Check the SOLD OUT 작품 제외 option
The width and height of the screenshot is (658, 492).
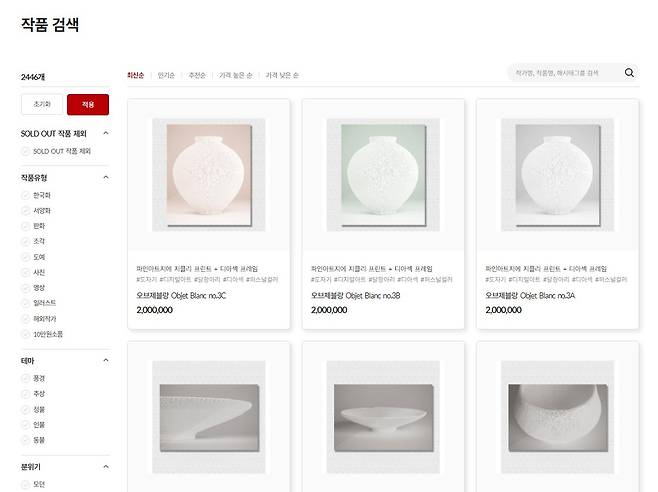[25, 151]
